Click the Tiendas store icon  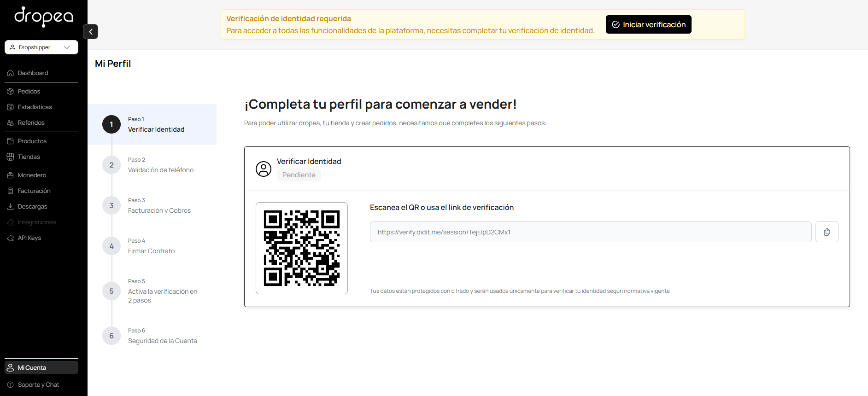tap(11, 157)
